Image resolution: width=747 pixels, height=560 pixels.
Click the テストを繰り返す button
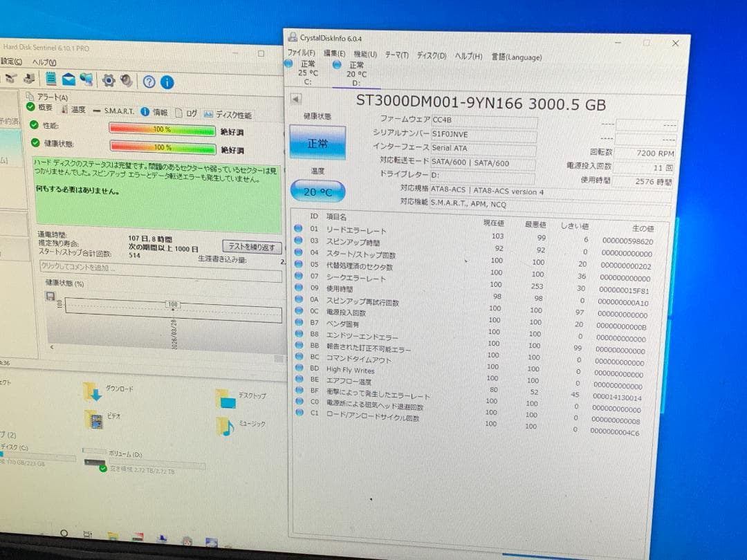[x=252, y=247]
